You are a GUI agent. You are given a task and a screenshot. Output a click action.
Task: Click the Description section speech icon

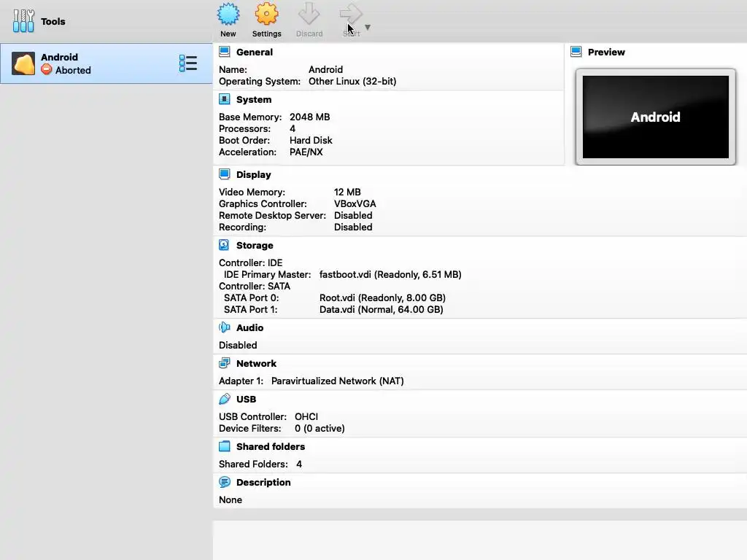pos(225,482)
